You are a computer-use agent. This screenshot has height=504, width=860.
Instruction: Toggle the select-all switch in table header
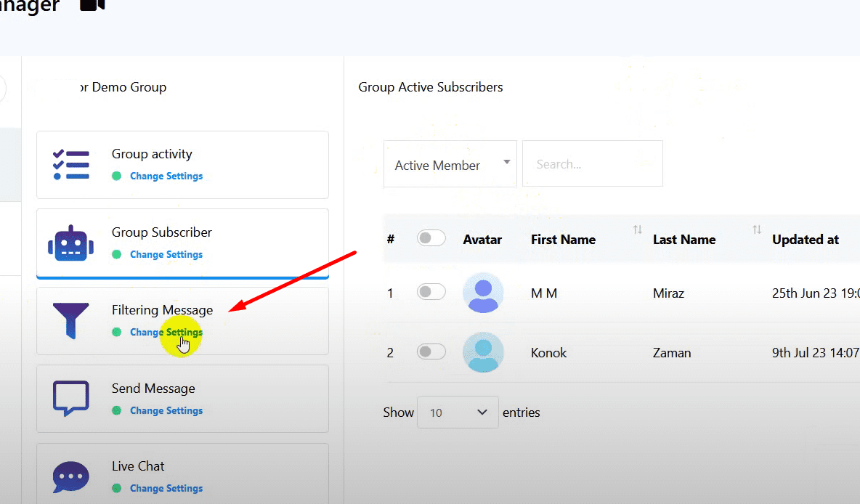tap(431, 238)
